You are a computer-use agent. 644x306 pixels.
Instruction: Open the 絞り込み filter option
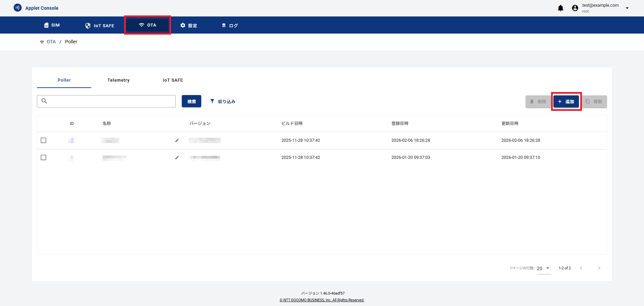click(x=223, y=101)
